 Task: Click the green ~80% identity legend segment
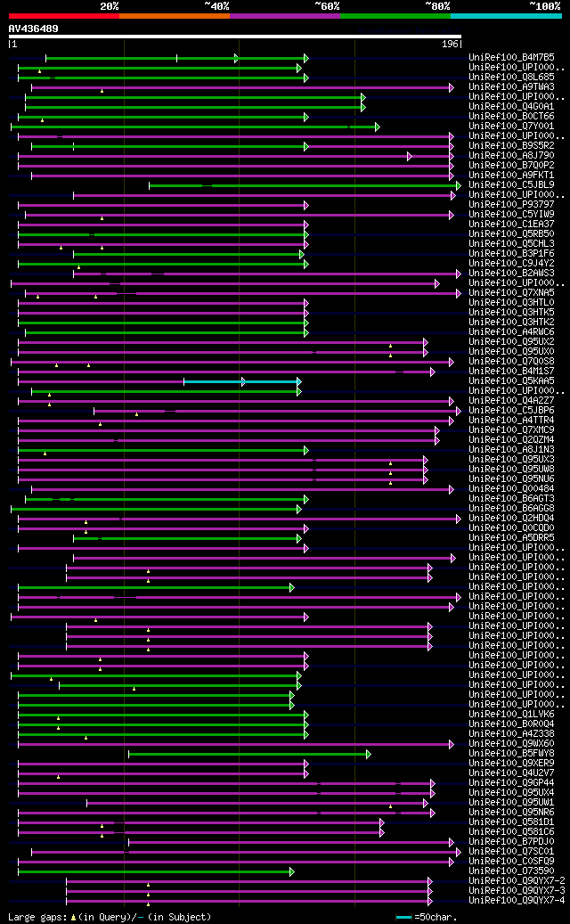click(395, 16)
